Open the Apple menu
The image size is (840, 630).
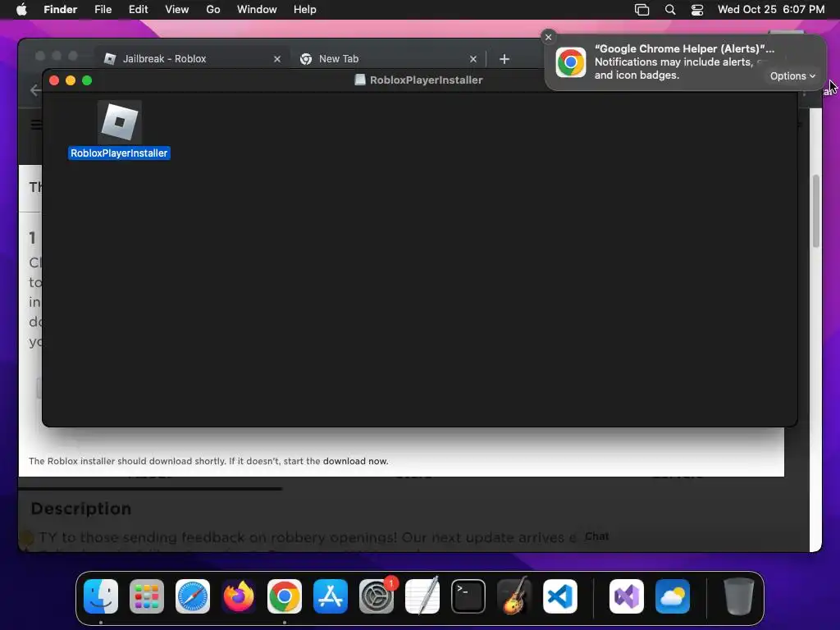(21, 10)
